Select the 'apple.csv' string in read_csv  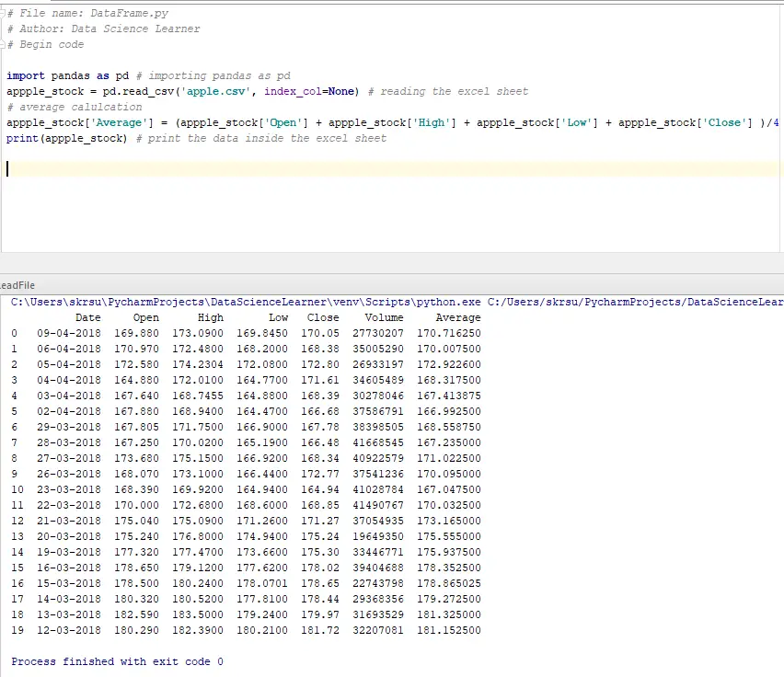216,91
